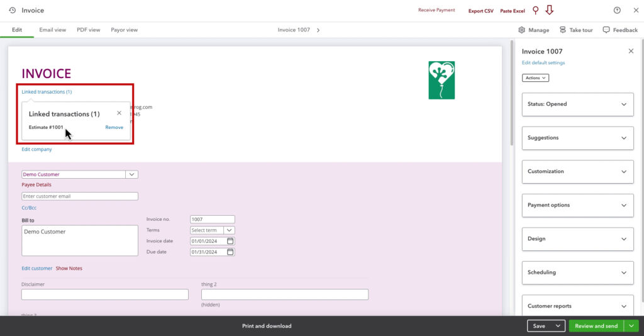Click the company frog logo image
The width and height of the screenshot is (644, 336).
pyautogui.click(x=441, y=80)
